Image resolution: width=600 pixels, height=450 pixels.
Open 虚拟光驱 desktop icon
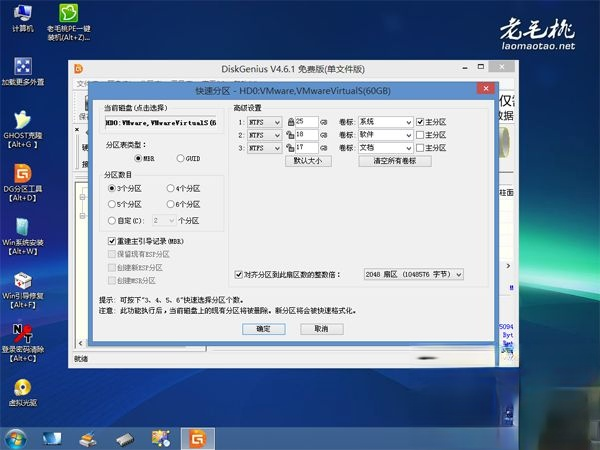click(x=23, y=392)
